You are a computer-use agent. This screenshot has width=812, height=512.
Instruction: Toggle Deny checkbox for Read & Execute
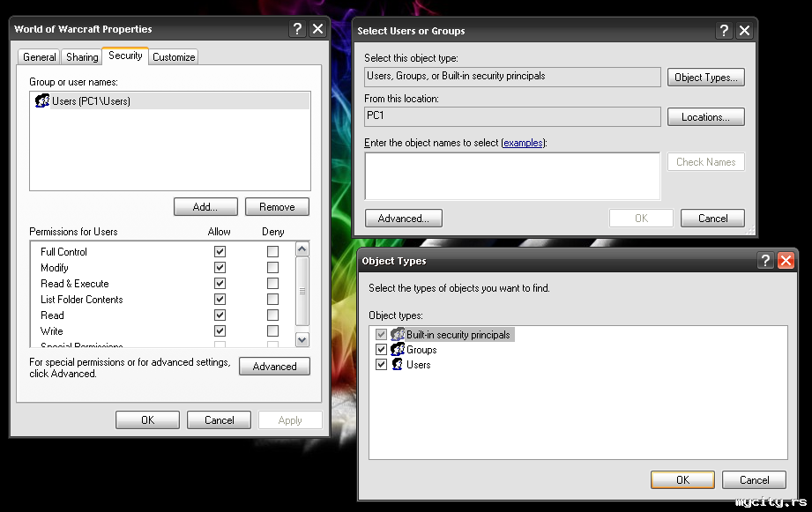pos(272,284)
